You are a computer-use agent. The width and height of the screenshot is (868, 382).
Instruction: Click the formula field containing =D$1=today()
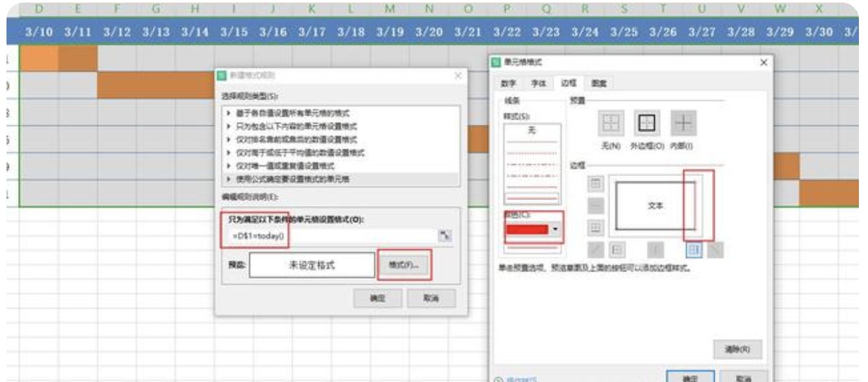(x=331, y=237)
